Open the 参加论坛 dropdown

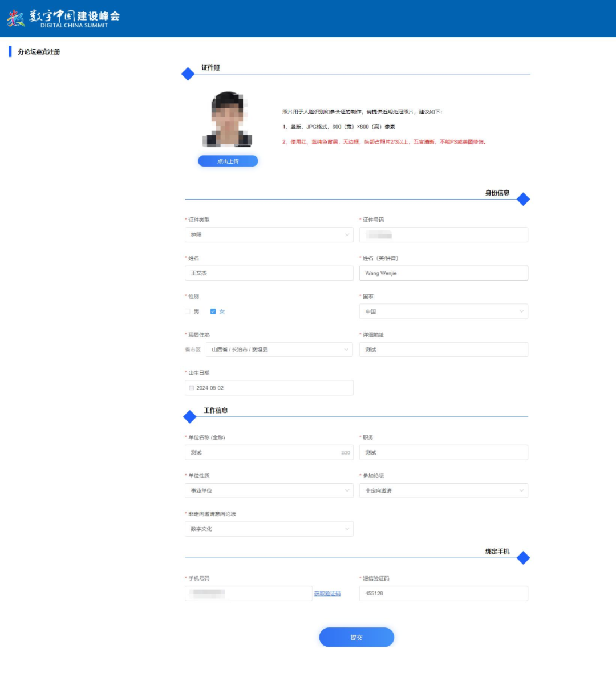pos(443,490)
